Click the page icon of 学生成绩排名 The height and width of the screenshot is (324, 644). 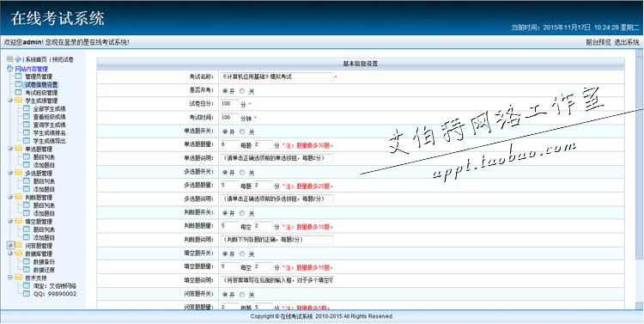[27, 132]
